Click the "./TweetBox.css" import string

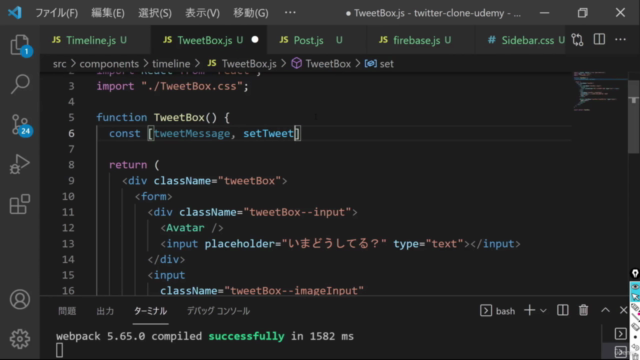[x=192, y=86]
